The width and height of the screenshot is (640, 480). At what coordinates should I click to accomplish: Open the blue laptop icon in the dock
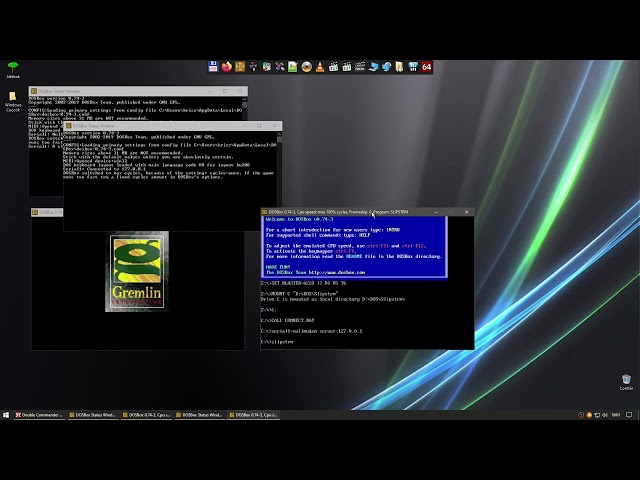click(x=373, y=67)
